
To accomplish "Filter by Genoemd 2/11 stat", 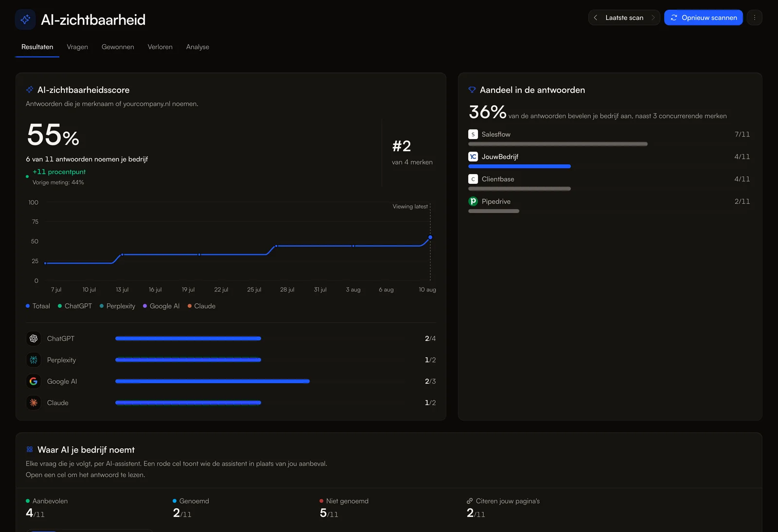I will click(191, 508).
